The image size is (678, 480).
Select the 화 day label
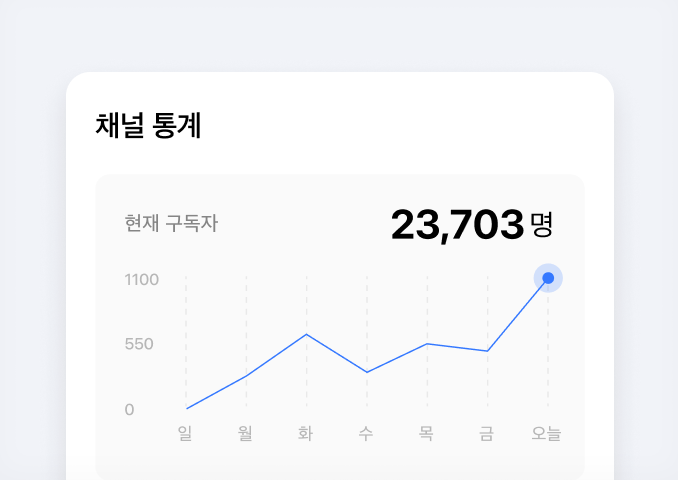[306, 433]
